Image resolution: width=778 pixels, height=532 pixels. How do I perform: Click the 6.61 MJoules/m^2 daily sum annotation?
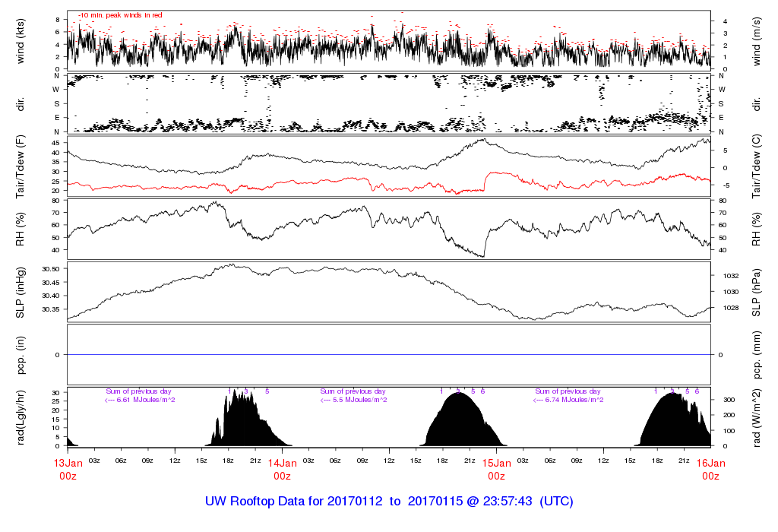pos(140,400)
